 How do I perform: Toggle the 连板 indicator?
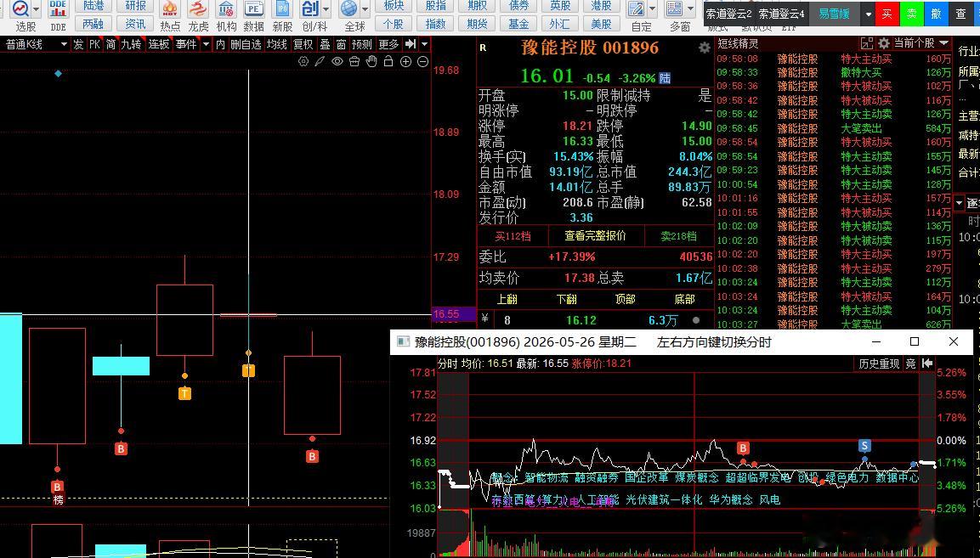click(x=159, y=44)
